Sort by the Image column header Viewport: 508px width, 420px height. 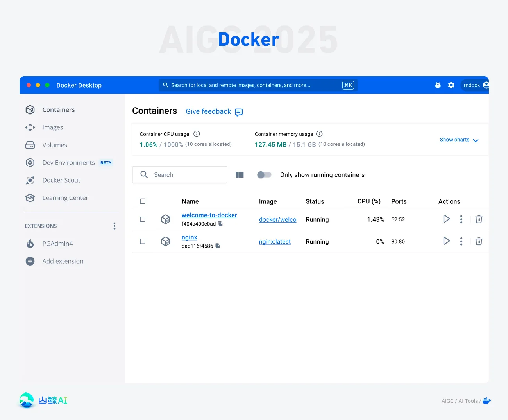click(268, 202)
